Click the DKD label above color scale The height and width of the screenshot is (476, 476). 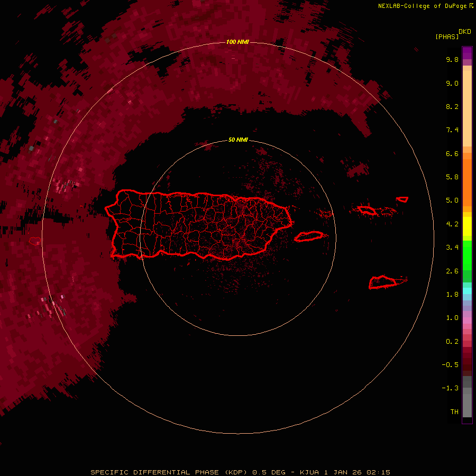click(x=465, y=32)
